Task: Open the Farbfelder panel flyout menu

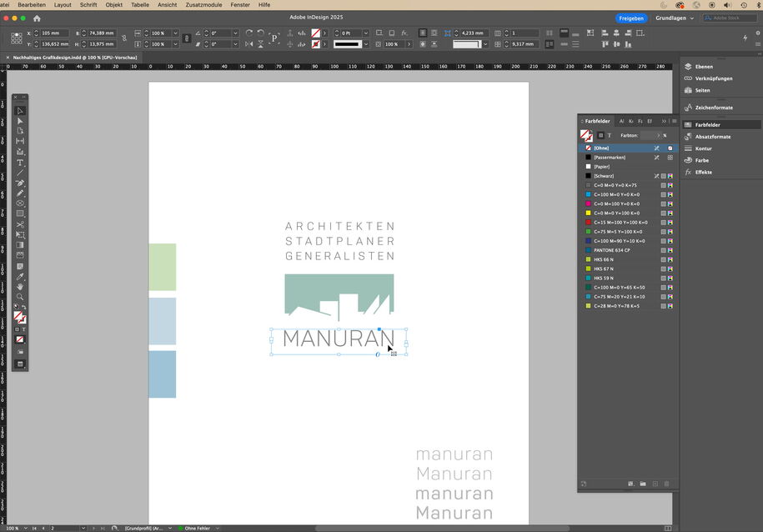Action: coord(674,121)
